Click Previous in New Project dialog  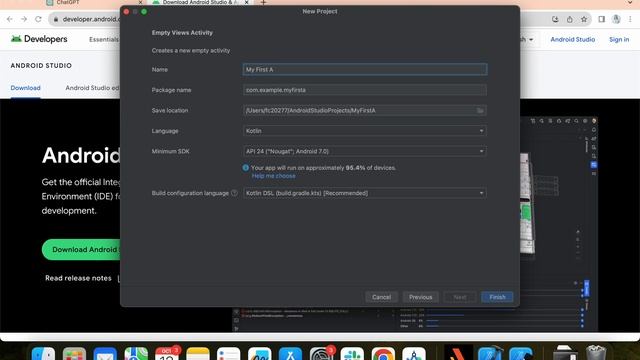point(420,297)
